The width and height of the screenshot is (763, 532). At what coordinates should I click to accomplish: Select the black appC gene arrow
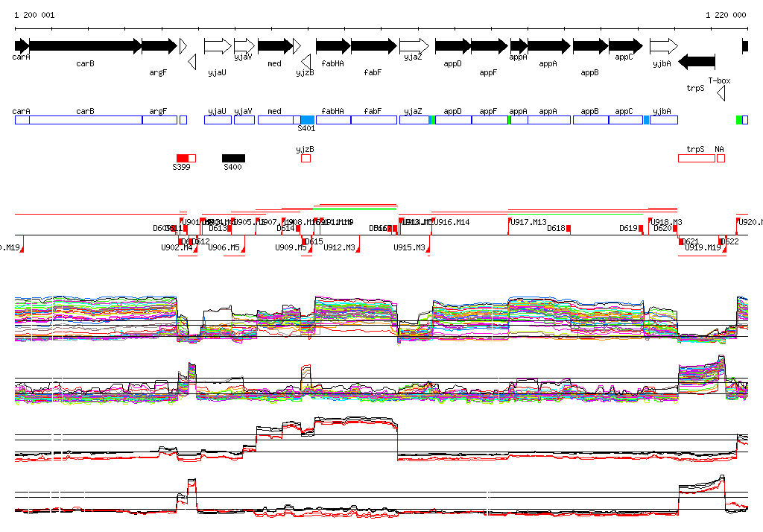coord(626,46)
